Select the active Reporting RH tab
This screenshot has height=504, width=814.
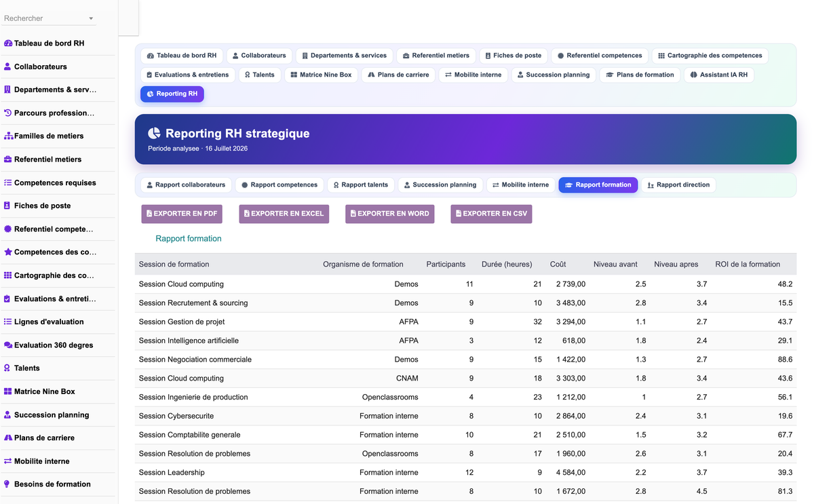point(172,94)
